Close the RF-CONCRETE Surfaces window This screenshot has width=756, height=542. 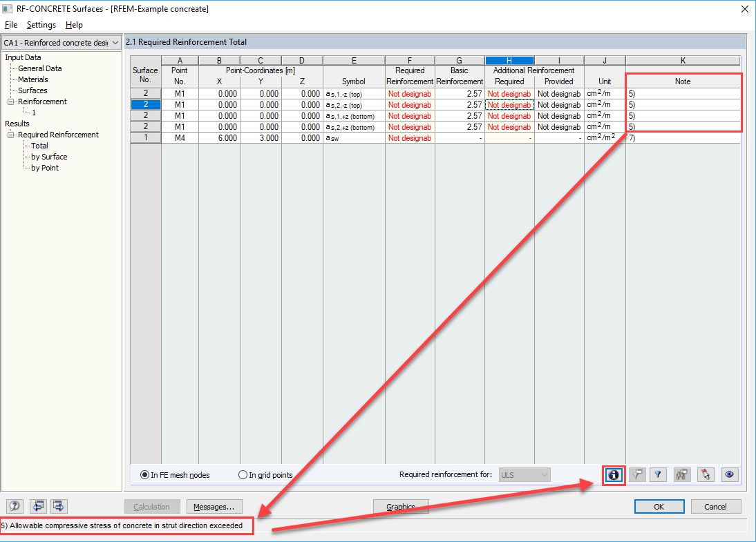coord(744,9)
